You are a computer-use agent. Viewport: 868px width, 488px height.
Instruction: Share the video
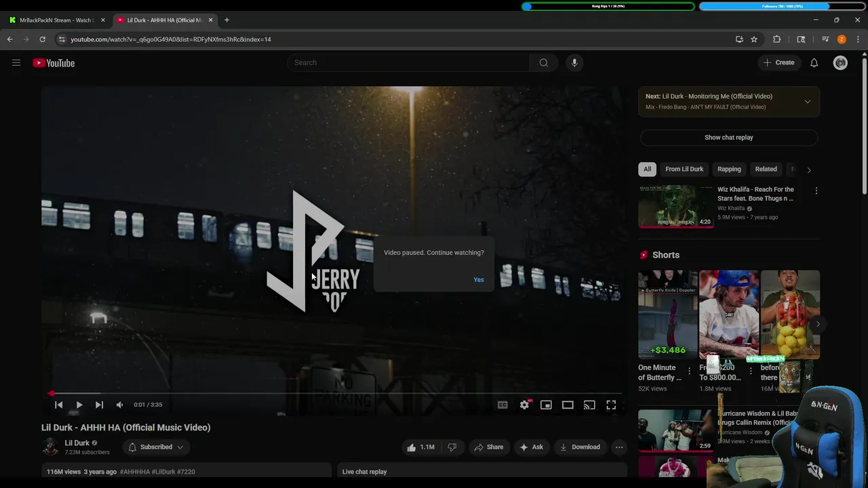[488, 447]
